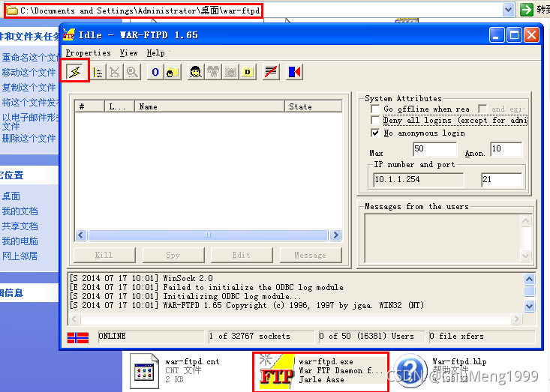Click the Max users input field
Screen dimensions: 550x392
pos(435,149)
